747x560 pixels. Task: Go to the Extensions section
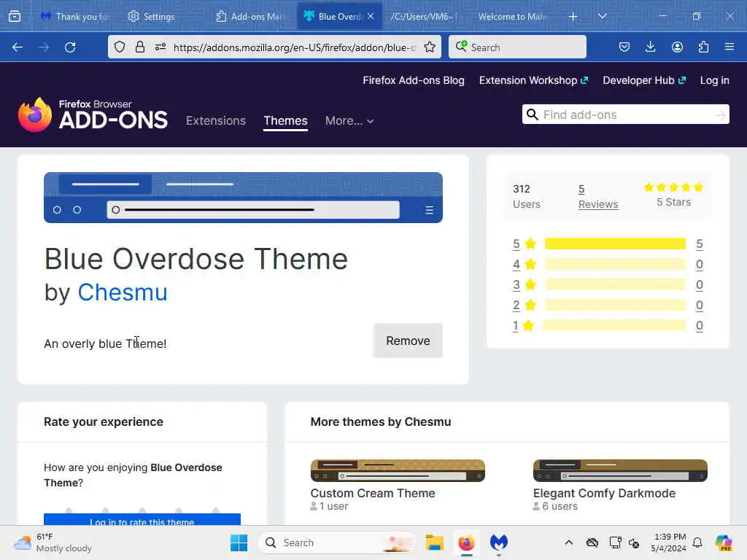click(216, 120)
